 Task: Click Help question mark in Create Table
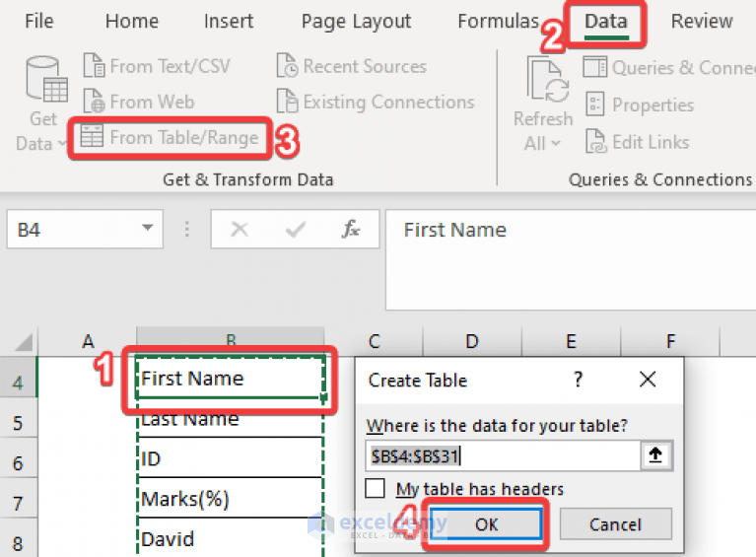point(578,380)
